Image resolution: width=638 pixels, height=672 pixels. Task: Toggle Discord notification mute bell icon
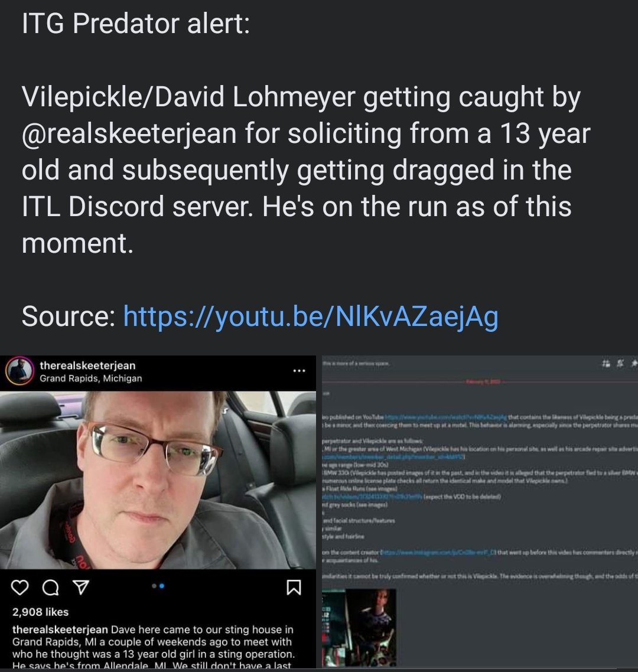[x=620, y=364]
